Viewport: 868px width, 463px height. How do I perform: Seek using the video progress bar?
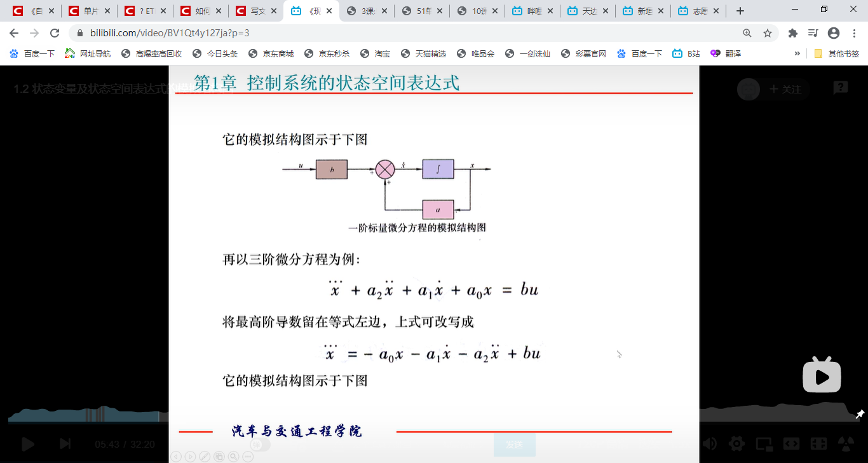tap(434, 422)
